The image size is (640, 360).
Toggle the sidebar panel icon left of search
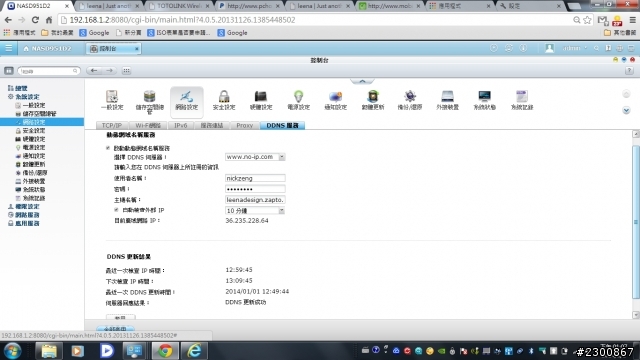(9, 71)
